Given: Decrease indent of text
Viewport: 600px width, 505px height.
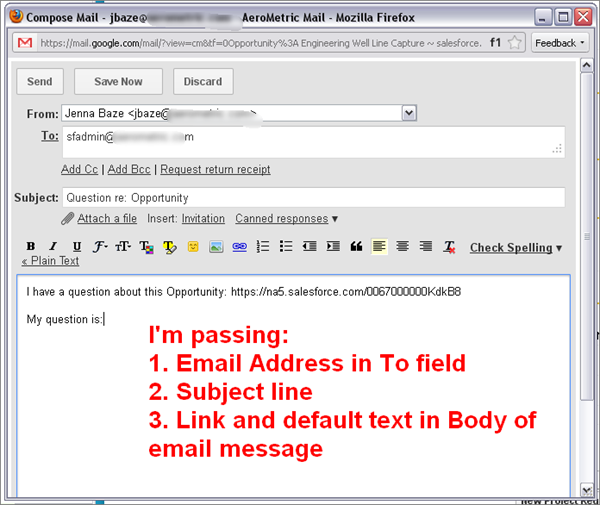Looking at the screenshot, I should [309, 246].
